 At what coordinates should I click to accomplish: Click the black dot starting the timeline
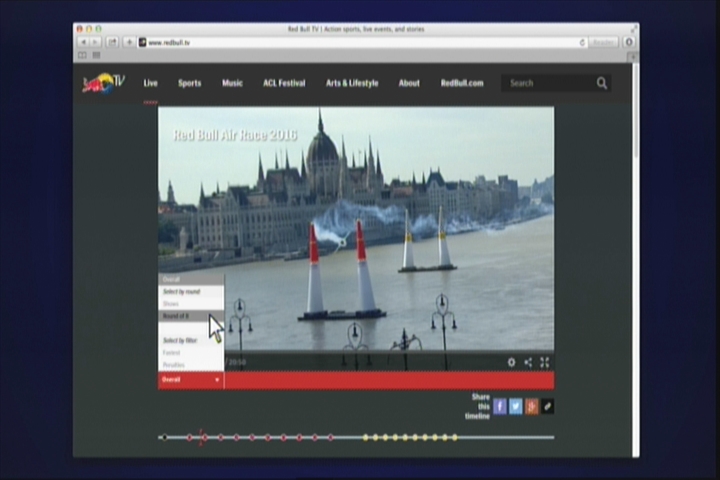[165, 437]
